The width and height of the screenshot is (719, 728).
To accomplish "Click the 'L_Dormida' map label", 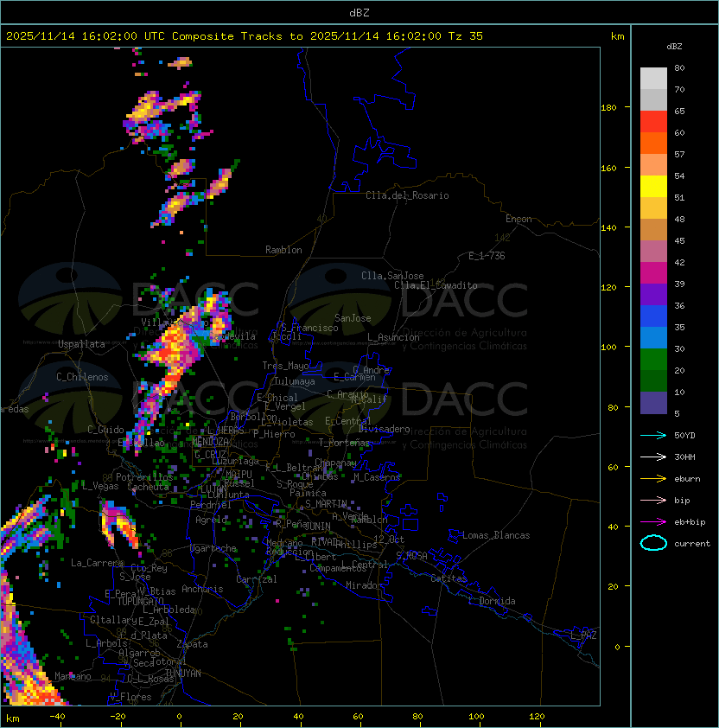I will click(x=492, y=601).
